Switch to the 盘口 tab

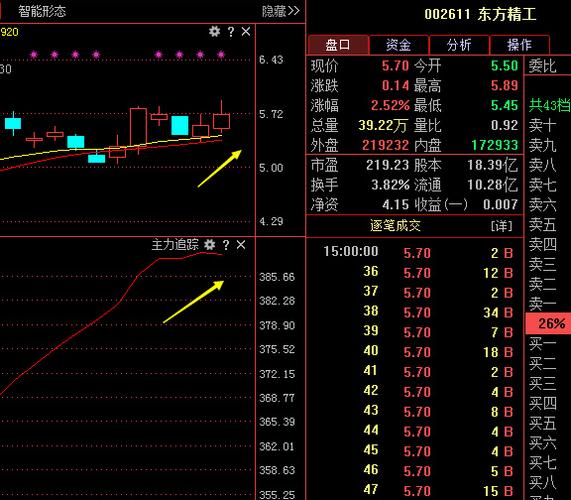(338, 45)
